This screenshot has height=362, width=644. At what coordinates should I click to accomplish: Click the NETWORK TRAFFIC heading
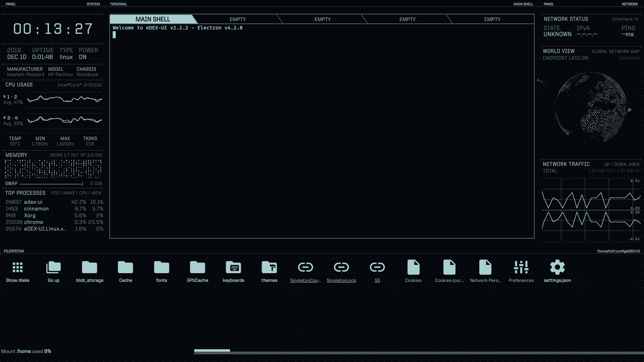point(566,164)
